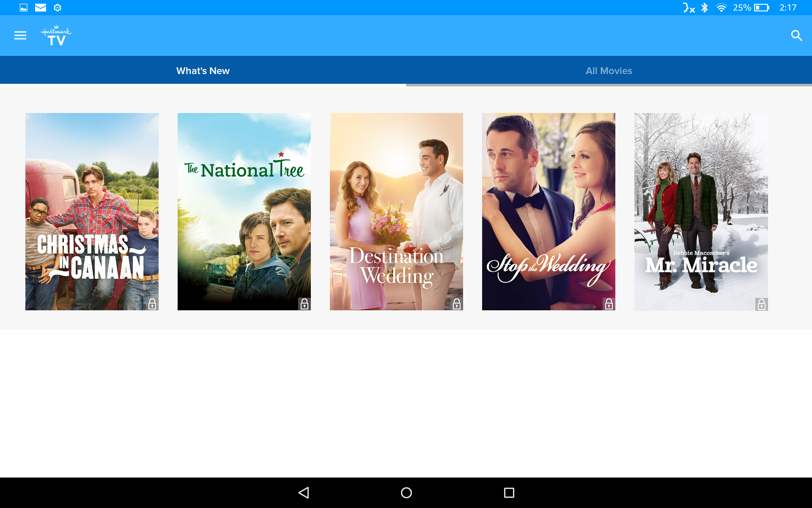
Task: Expand All Movies category dropdown
Action: (609, 70)
